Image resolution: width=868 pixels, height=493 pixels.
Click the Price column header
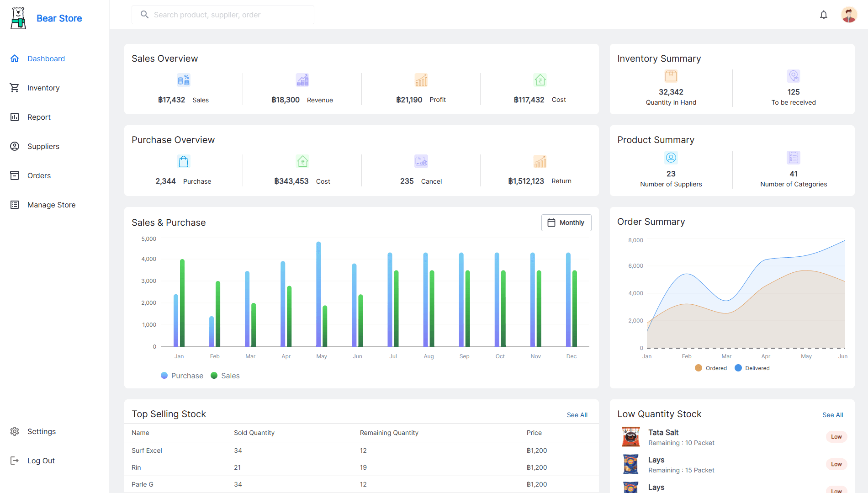[x=534, y=433]
